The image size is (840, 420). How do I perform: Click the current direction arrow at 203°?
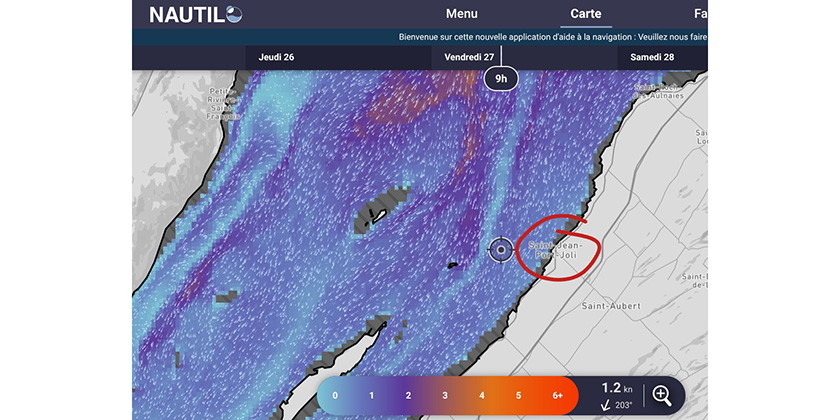[607, 405]
